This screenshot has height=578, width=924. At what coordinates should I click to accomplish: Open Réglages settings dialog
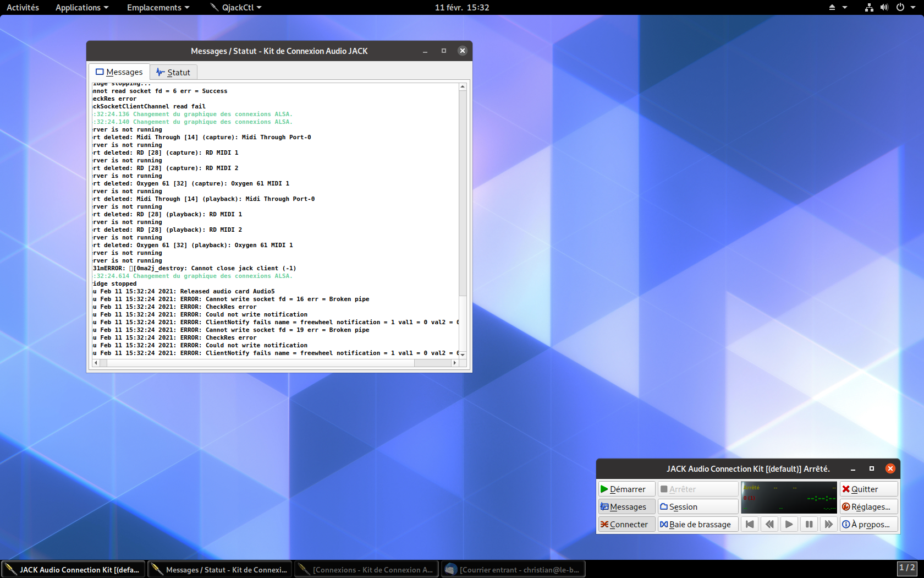point(868,507)
